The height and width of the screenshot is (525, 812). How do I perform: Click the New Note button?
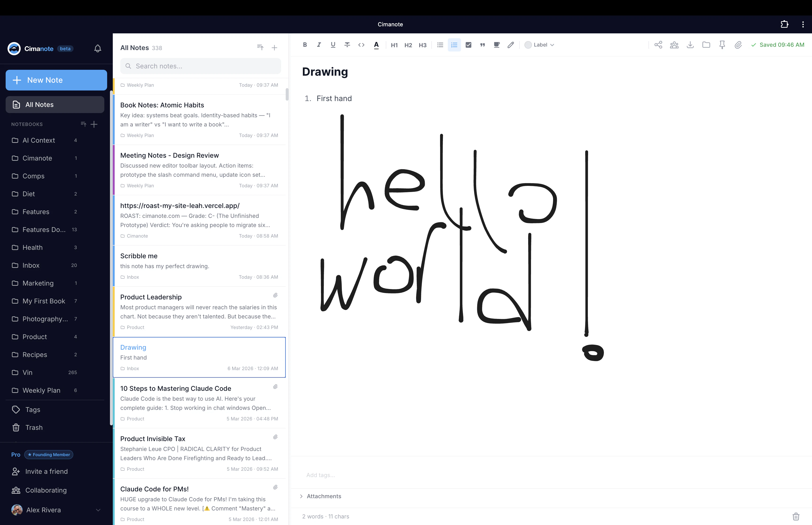pyautogui.click(x=56, y=80)
